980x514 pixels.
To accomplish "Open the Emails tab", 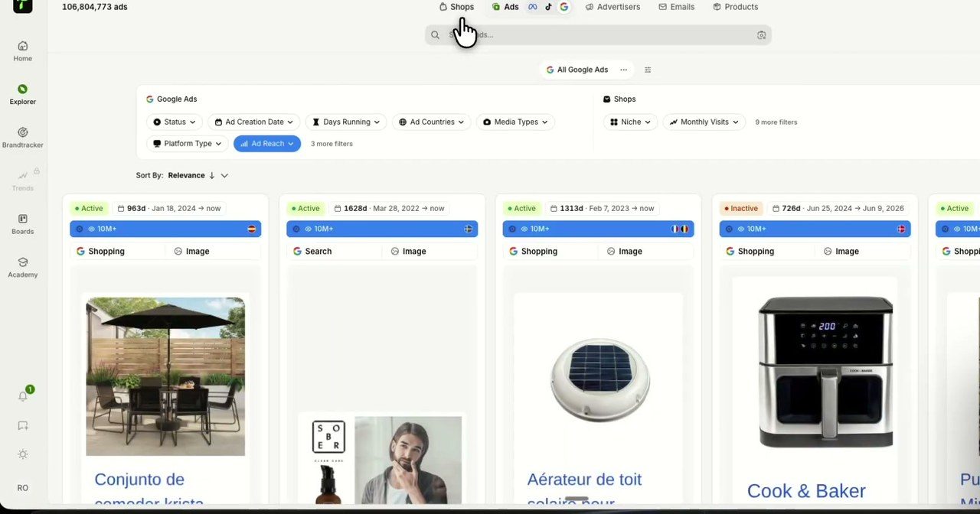I will click(x=677, y=7).
